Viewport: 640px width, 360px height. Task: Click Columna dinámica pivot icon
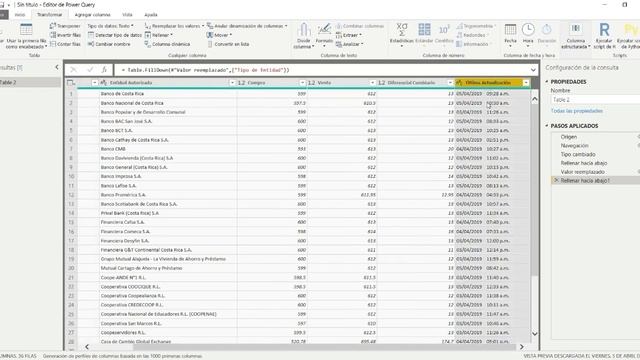point(148,44)
